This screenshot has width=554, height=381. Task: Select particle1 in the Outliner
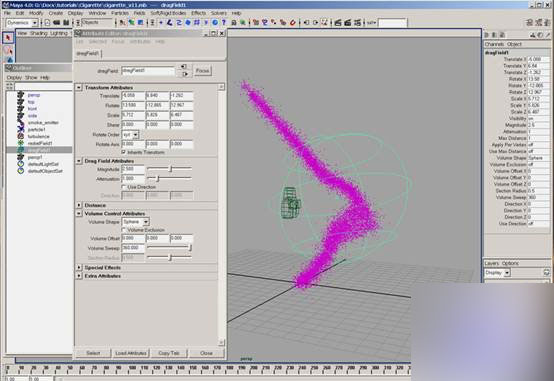(36, 130)
